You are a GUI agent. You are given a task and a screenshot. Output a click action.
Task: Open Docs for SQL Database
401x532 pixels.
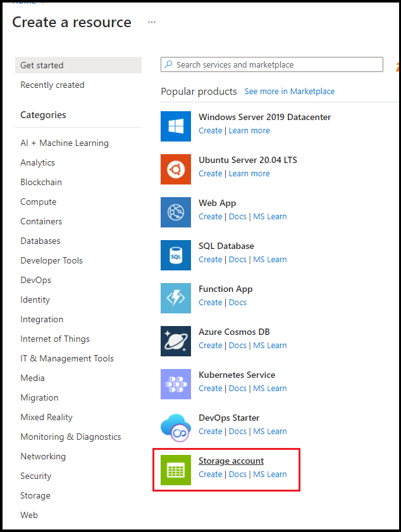237,259
